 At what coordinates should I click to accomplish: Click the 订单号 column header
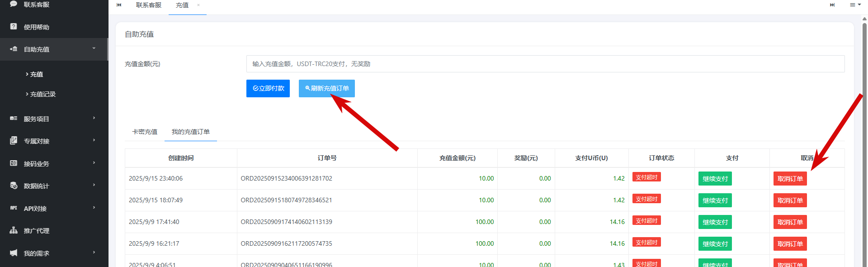[327, 158]
